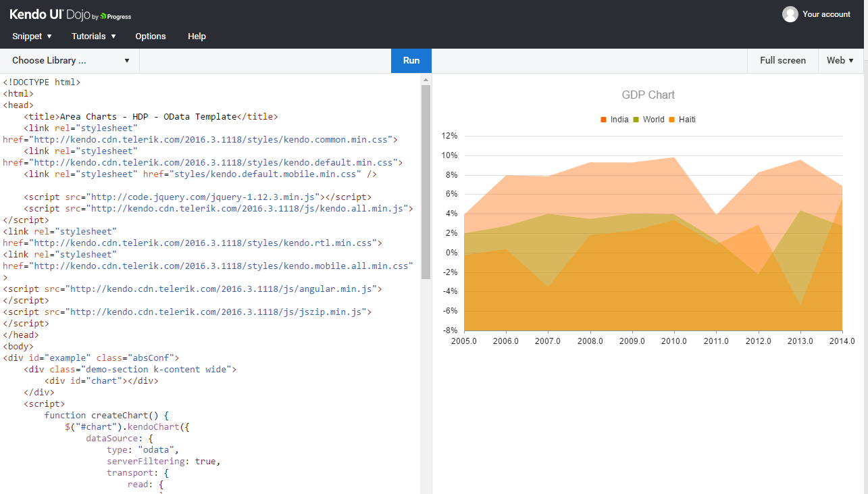
Task: Click the type: "odata" line
Action: 143,449
